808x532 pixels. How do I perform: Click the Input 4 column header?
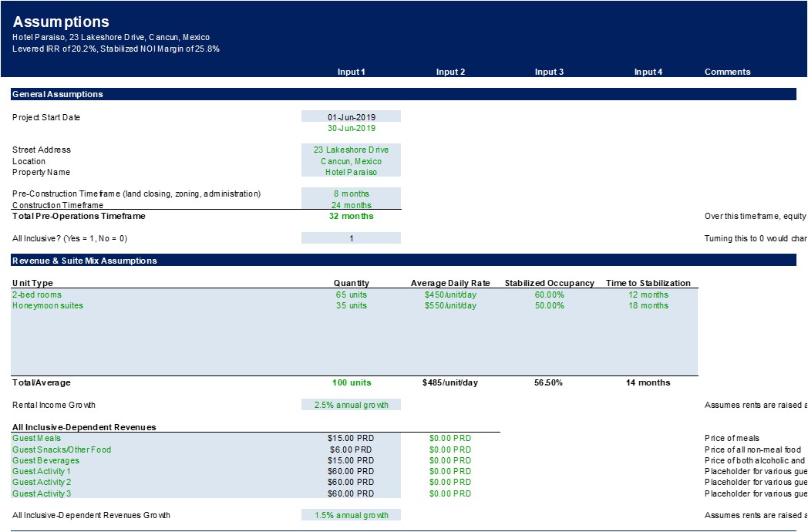pyautogui.click(x=648, y=72)
